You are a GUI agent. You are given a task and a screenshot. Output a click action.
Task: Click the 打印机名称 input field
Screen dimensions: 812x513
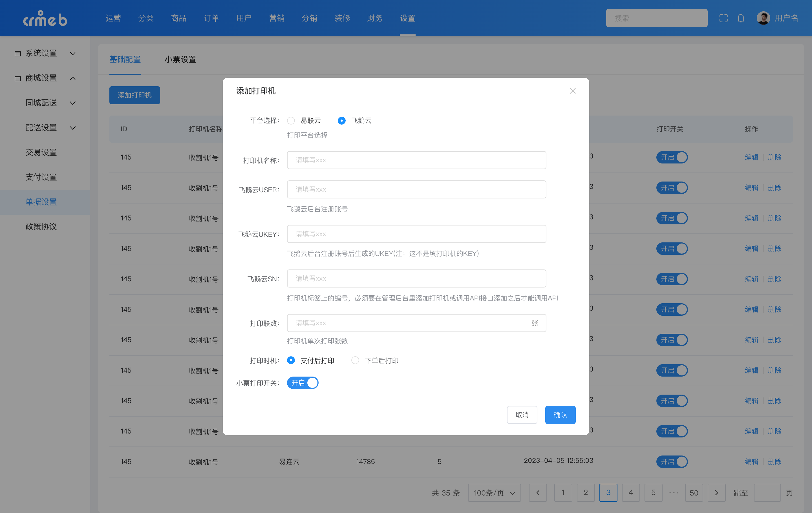(416, 160)
